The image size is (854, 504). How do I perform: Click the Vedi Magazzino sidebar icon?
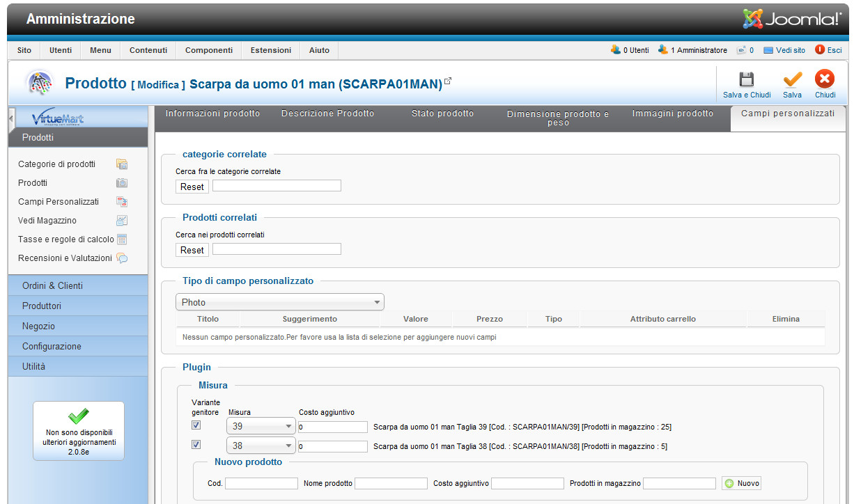click(x=122, y=221)
